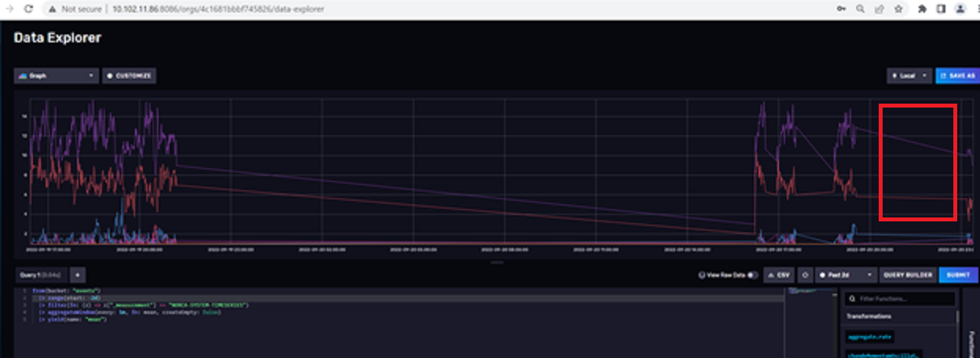
Task: Open the browser extensions puzzle icon
Action: click(x=923, y=9)
